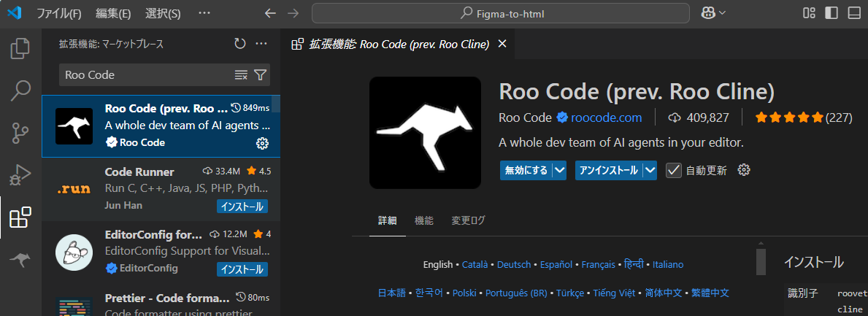The height and width of the screenshot is (316, 868).
Task: Refresh the extensions marketplace list
Action: pos(239,44)
